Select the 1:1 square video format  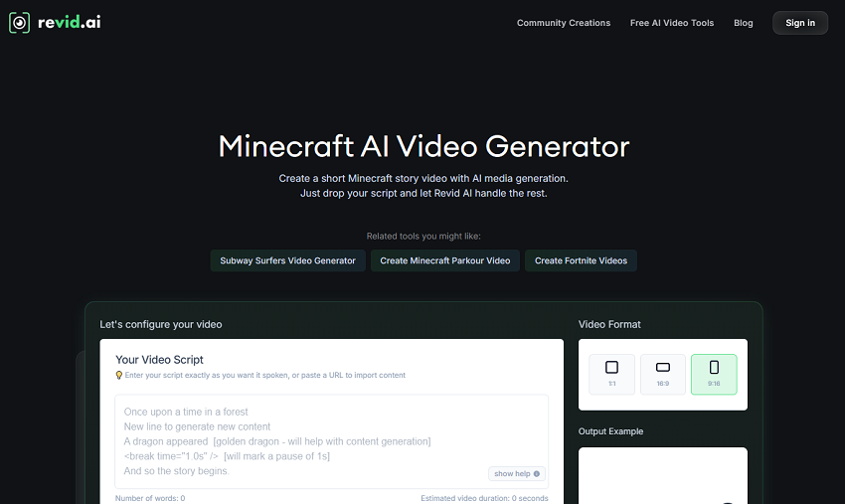(x=611, y=374)
